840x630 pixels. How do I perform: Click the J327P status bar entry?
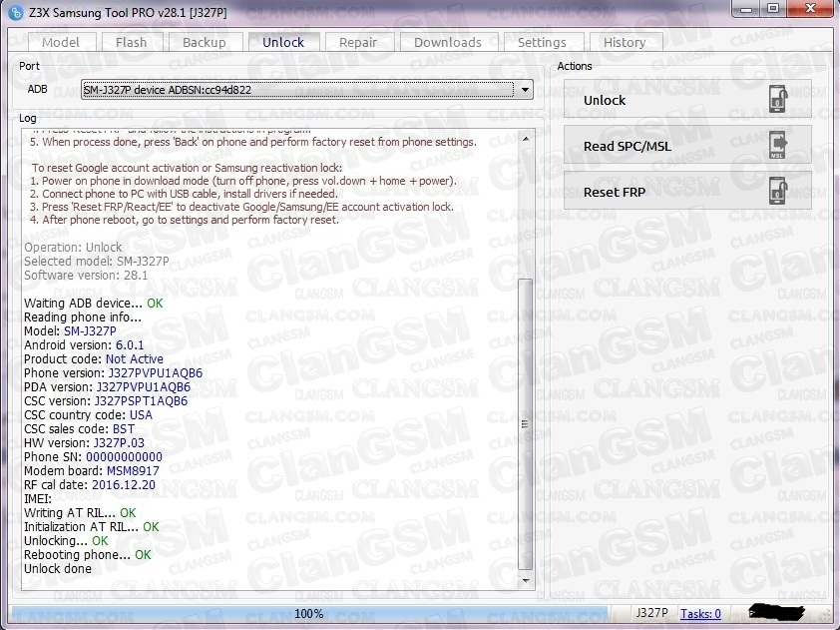point(652,613)
